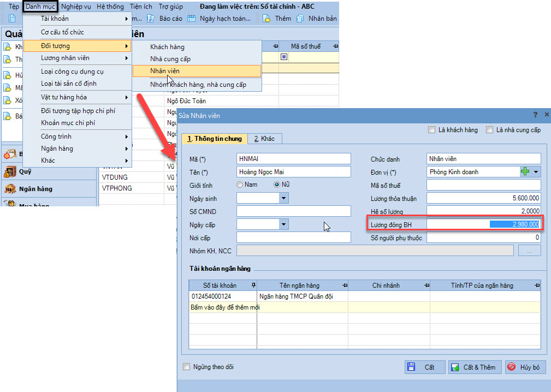Click the Số người phụ thuộc field

tap(483, 237)
